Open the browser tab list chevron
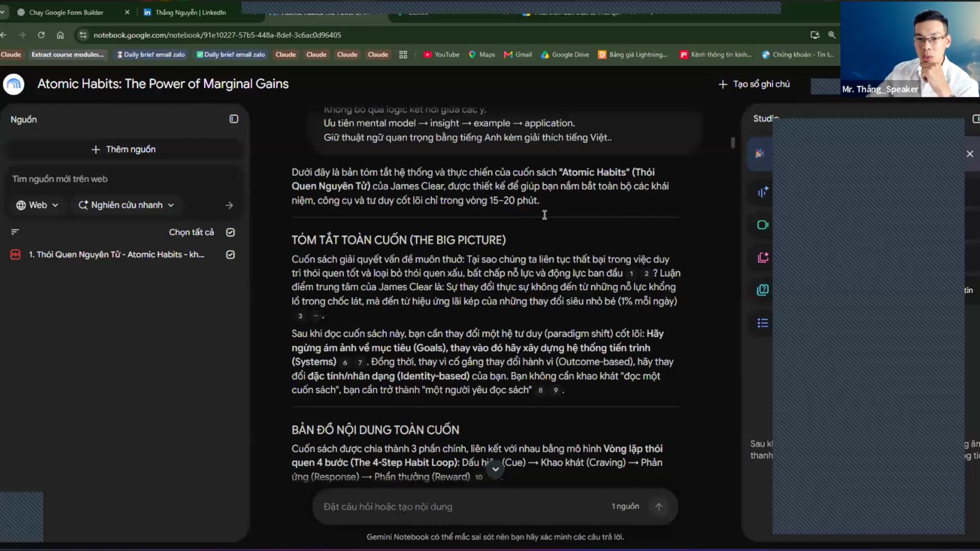Viewport: 980px width, 551px height. tap(3, 12)
